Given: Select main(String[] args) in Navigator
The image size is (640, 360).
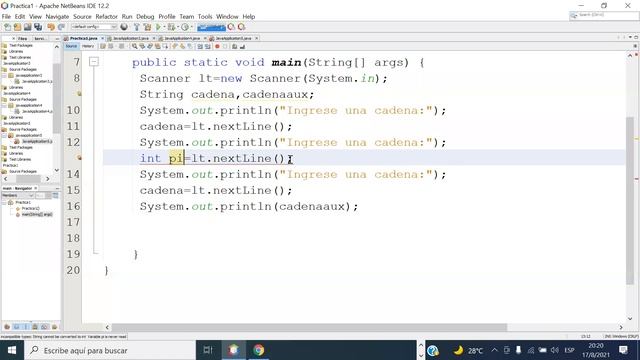Looking at the screenshot, I should pyautogui.click(x=37, y=214).
